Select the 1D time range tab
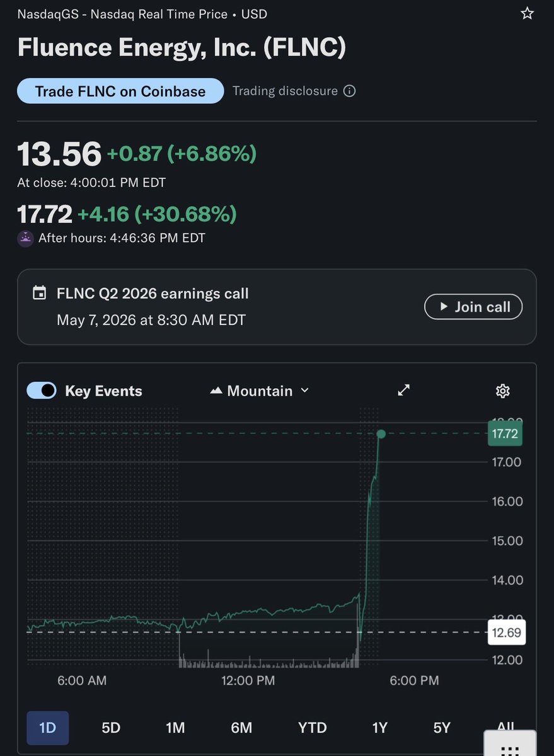 pos(48,728)
